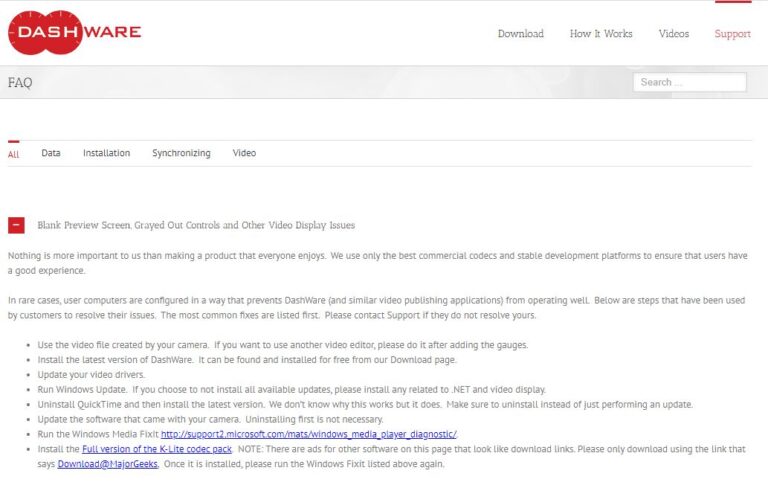The image size is (768, 485).
Task: Select the All FAQ filter tab
Action: pyautogui.click(x=13, y=154)
